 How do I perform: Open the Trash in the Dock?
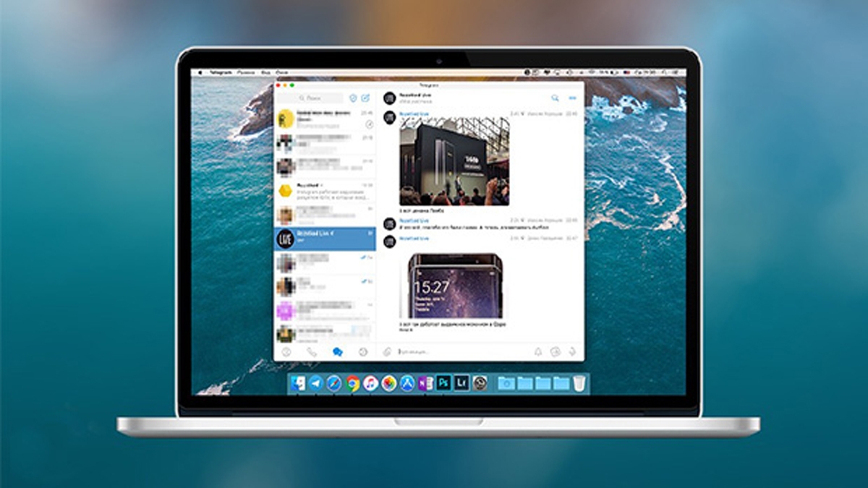(579, 383)
